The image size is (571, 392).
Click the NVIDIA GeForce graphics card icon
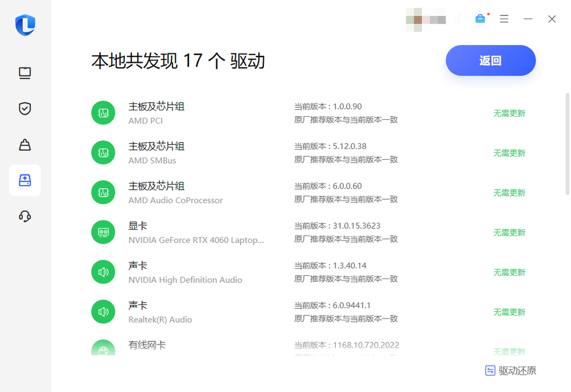(103, 232)
